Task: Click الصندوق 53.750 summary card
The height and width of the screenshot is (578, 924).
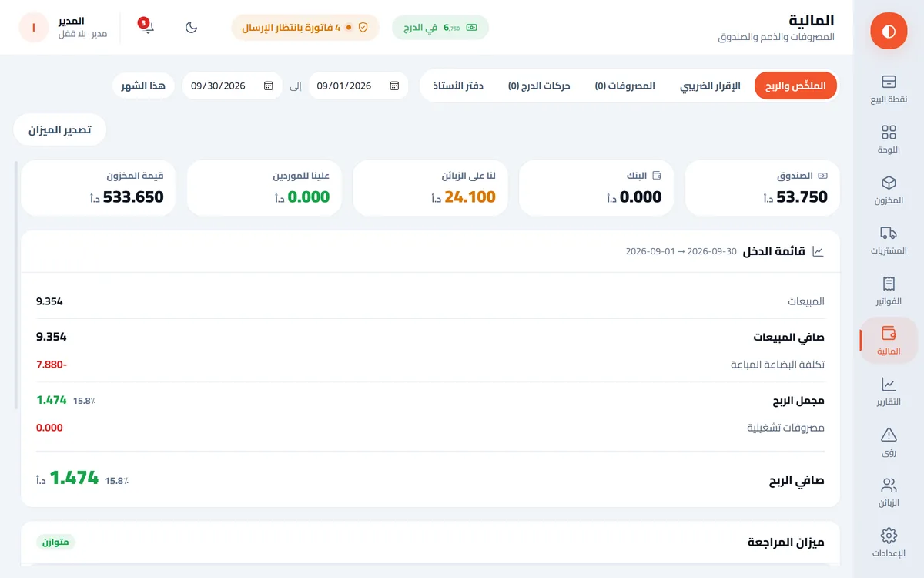Action: pyautogui.click(x=762, y=188)
